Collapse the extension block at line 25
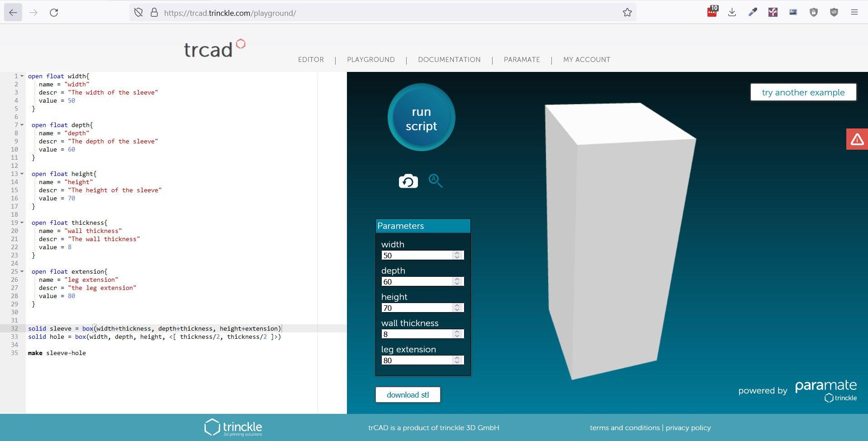 (x=22, y=271)
